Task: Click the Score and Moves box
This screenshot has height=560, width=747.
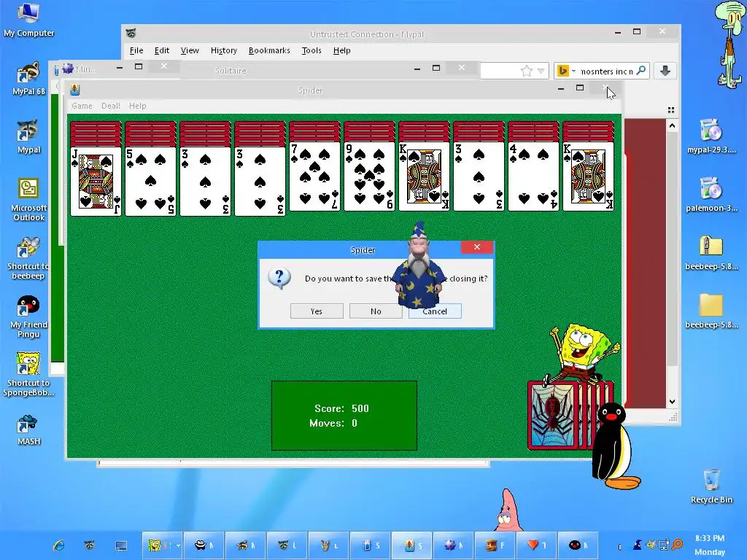Action: pos(344,415)
